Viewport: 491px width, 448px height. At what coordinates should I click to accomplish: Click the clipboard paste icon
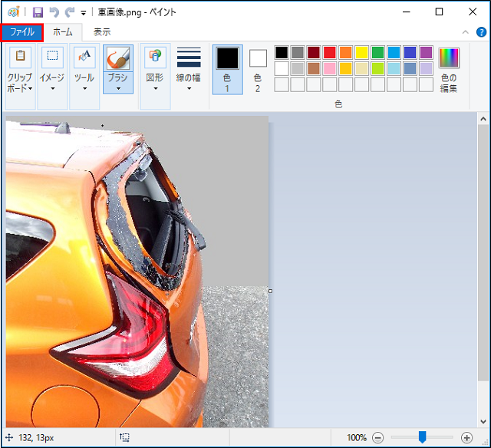[x=21, y=58]
